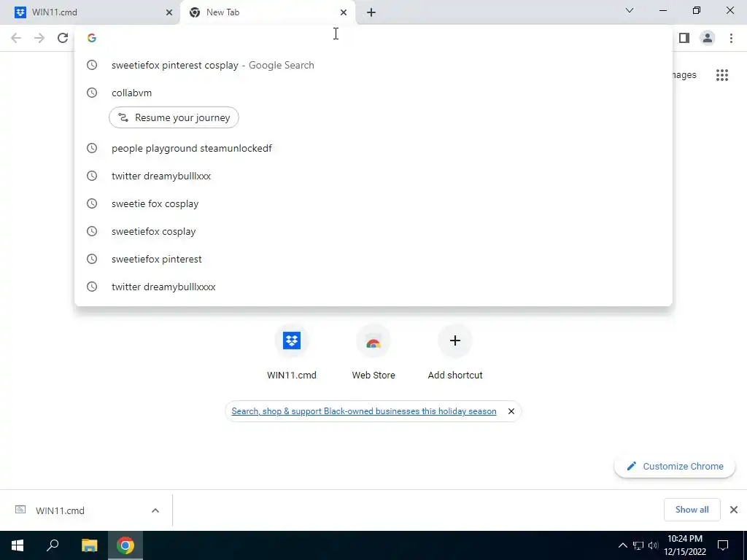Close the WIN11.cmd tab
This screenshot has height=560, width=747.
(169, 12)
